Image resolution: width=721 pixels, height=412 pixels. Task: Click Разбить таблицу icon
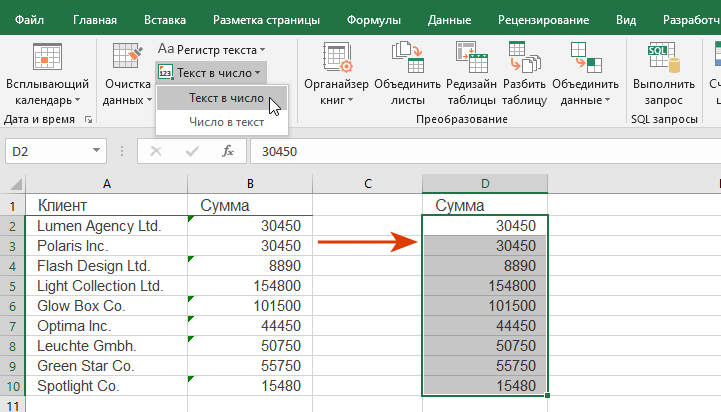pyautogui.click(x=525, y=57)
